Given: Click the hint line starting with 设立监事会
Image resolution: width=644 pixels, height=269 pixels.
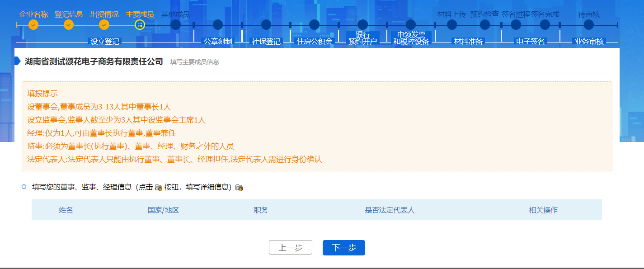Looking at the screenshot, I should 116,120.
